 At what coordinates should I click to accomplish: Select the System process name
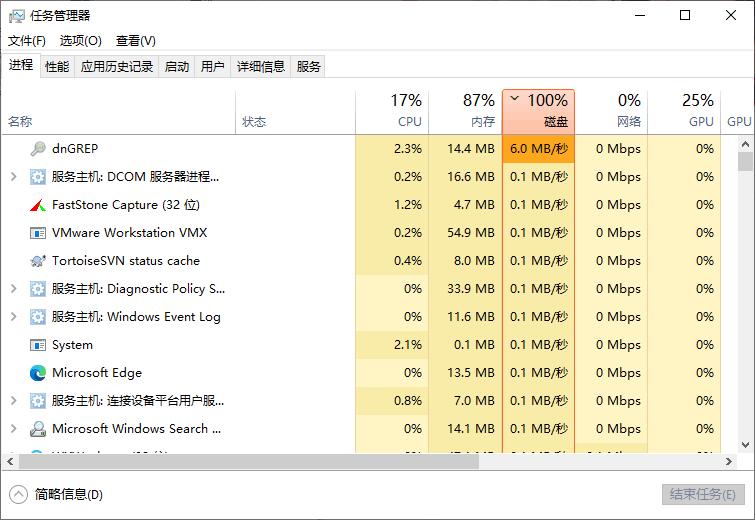tap(72, 345)
